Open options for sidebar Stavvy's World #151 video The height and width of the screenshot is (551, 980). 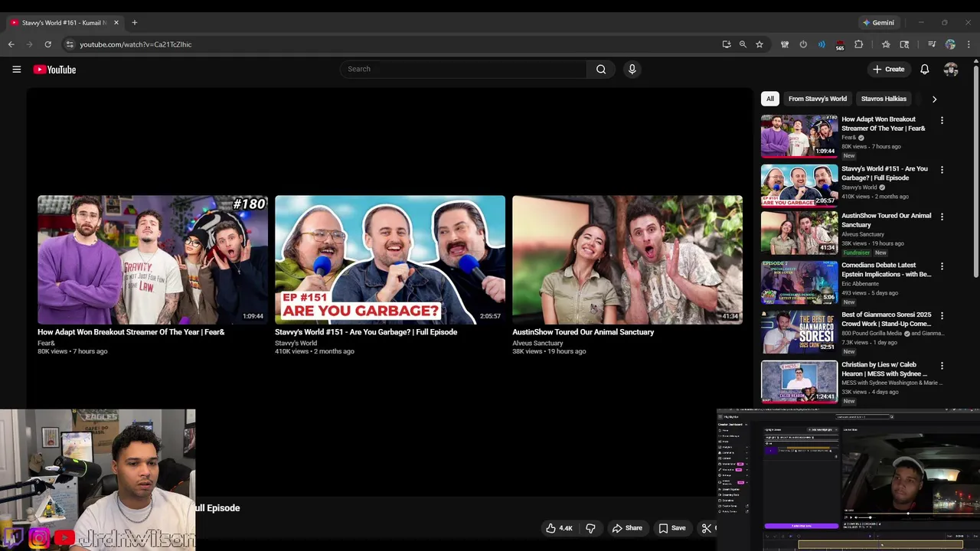[x=942, y=170]
